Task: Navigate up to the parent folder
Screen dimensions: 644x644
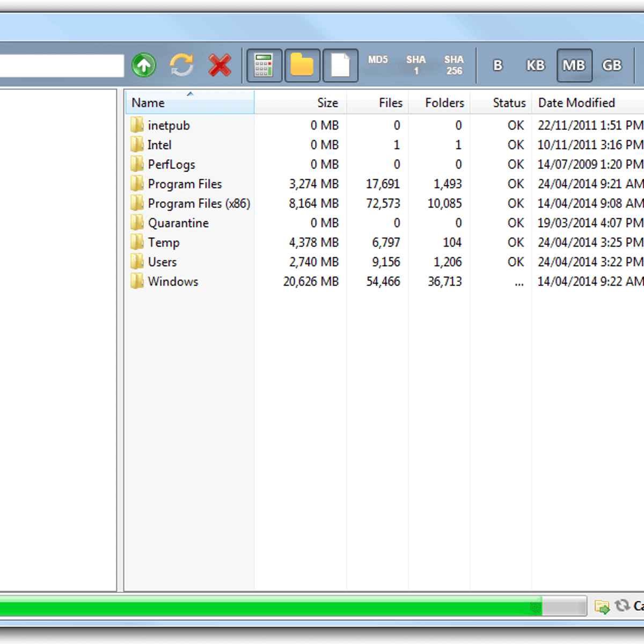Action: point(143,65)
